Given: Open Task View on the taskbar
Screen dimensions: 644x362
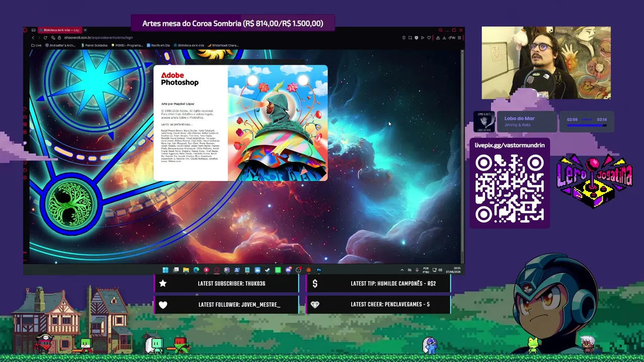Looking at the screenshot, I should (176, 270).
